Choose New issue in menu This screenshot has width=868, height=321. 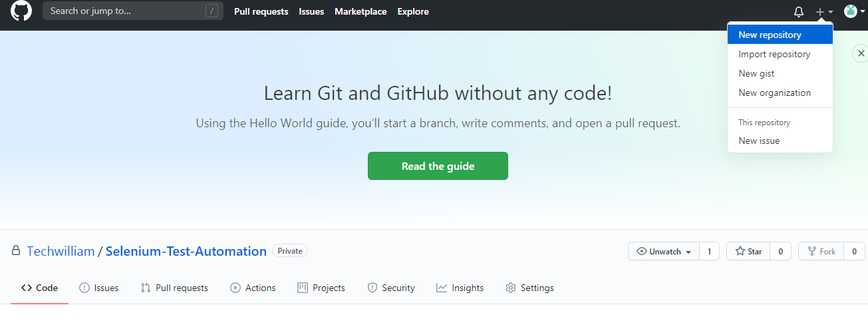(x=780, y=141)
